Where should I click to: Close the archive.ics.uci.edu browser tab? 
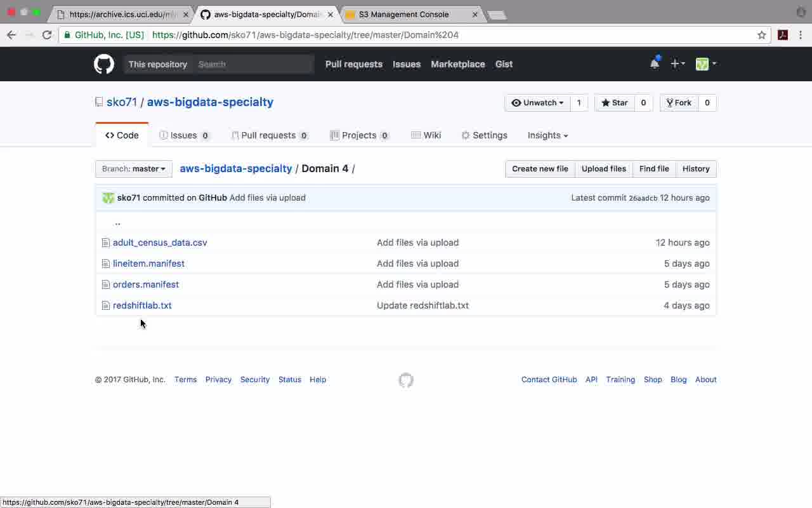click(186, 14)
